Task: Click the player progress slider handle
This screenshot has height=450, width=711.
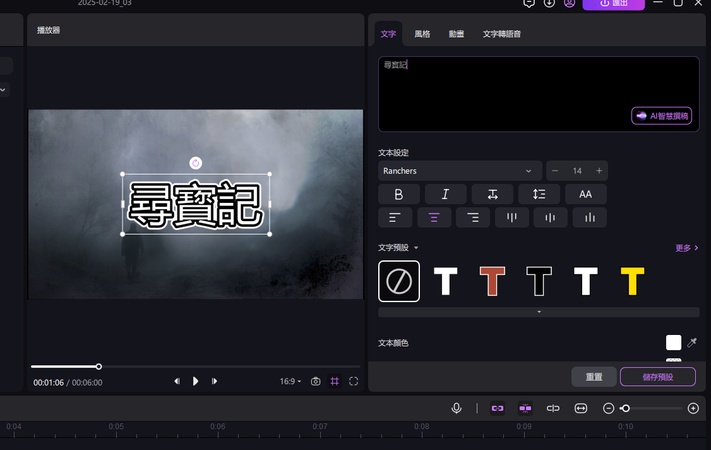Action: coord(98,367)
